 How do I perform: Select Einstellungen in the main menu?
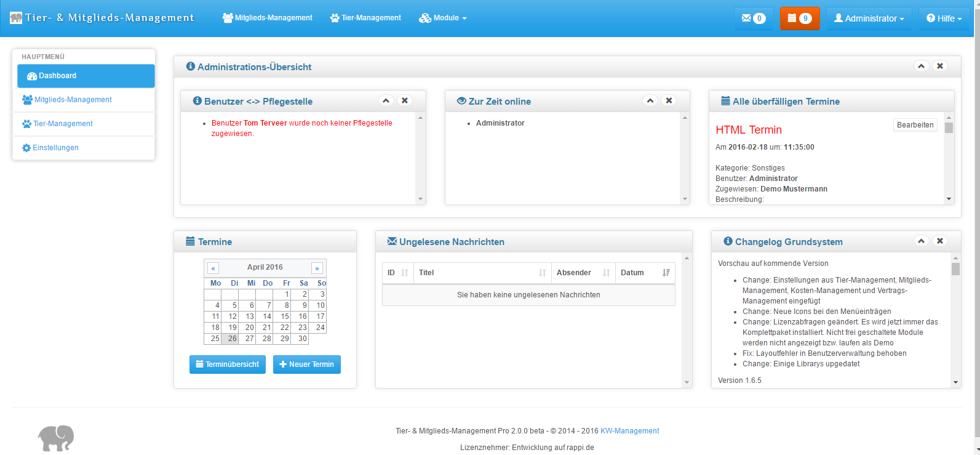(x=55, y=148)
